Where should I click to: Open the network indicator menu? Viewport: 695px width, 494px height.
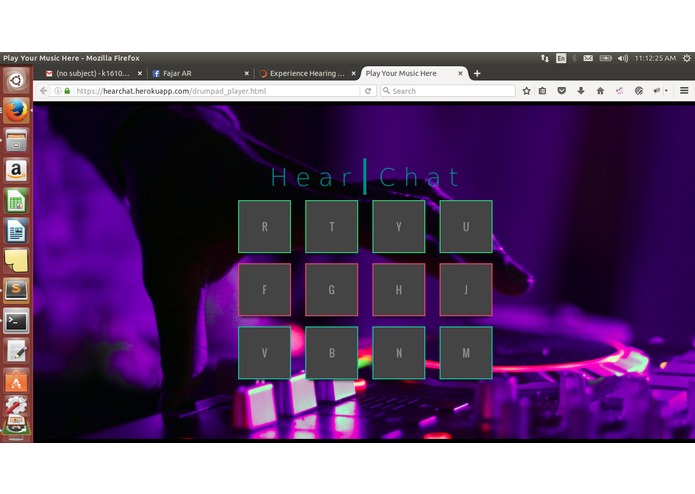click(545, 58)
